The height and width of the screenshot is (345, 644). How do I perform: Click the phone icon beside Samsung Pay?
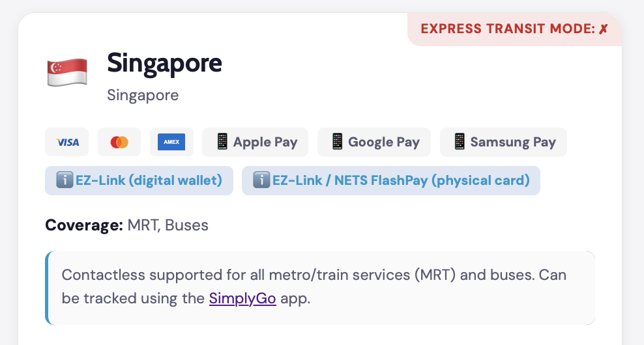coord(460,142)
